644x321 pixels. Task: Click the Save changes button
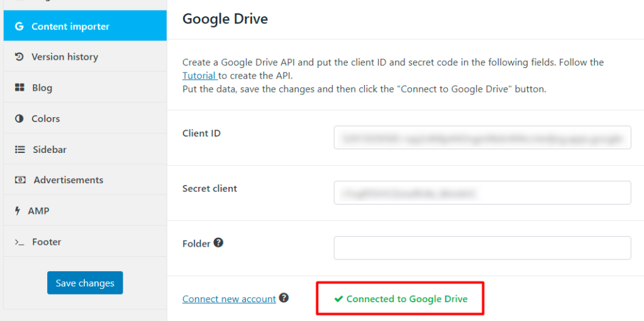tap(85, 283)
